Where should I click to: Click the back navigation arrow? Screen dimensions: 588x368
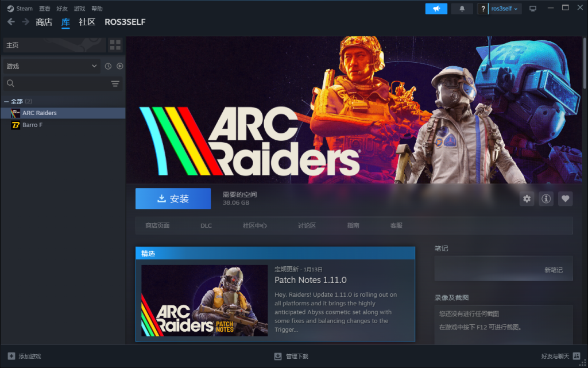(11, 22)
